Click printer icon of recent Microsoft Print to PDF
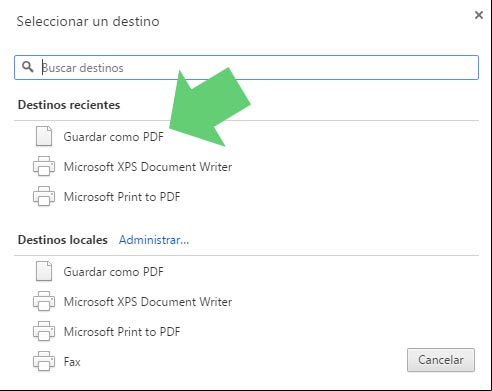The width and height of the screenshot is (492, 391). tap(44, 196)
